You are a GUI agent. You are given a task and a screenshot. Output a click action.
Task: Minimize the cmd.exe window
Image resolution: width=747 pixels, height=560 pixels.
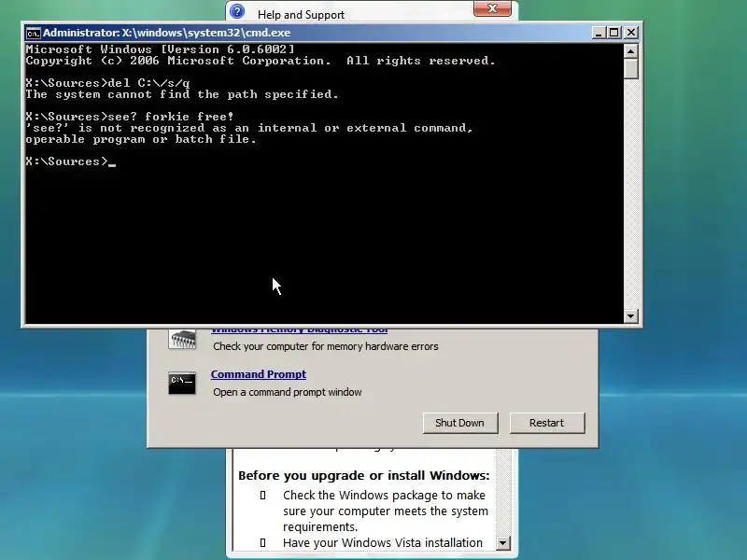pos(599,33)
